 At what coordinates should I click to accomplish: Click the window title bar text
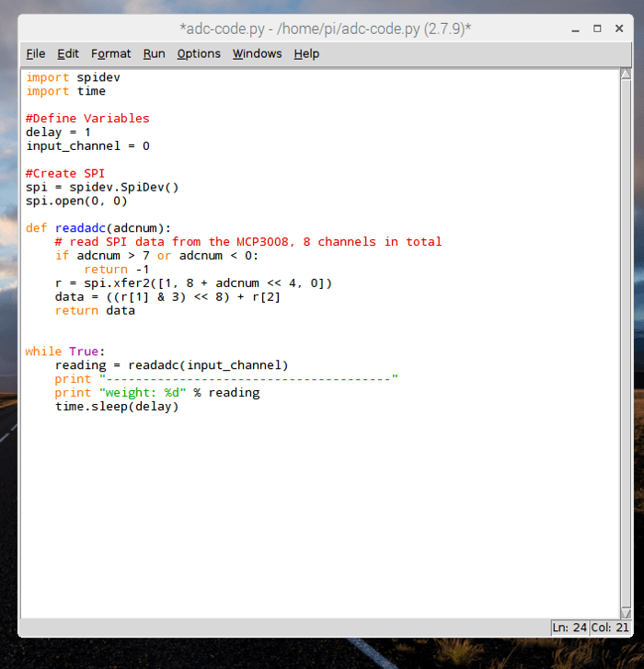pyautogui.click(x=326, y=29)
